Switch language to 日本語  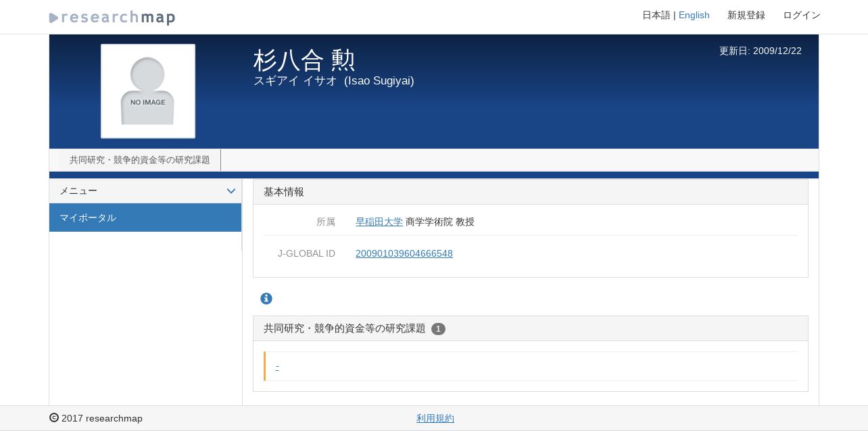(656, 15)
